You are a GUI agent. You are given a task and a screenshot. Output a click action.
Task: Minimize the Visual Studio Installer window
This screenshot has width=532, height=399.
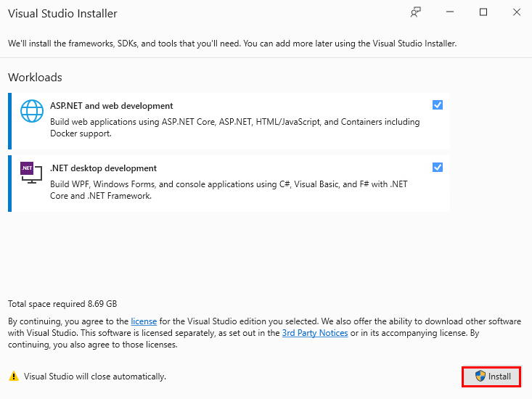(450, 12)
